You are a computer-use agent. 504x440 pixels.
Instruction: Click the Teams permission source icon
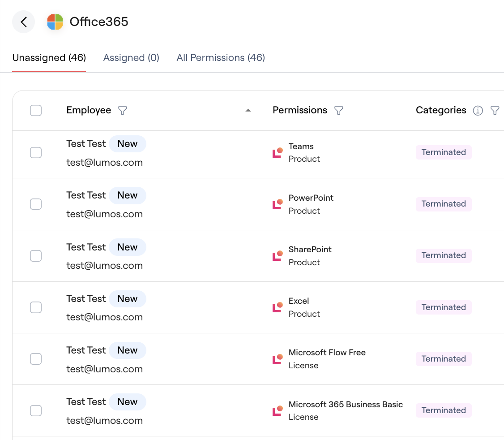tap(278, 153)
